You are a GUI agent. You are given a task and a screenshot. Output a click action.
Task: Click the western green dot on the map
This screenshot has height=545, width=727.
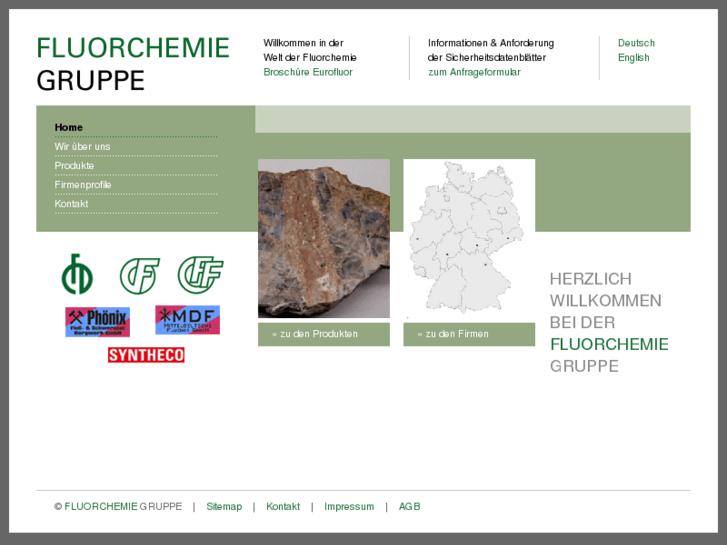pyautogui.click(x=417, y=239)
